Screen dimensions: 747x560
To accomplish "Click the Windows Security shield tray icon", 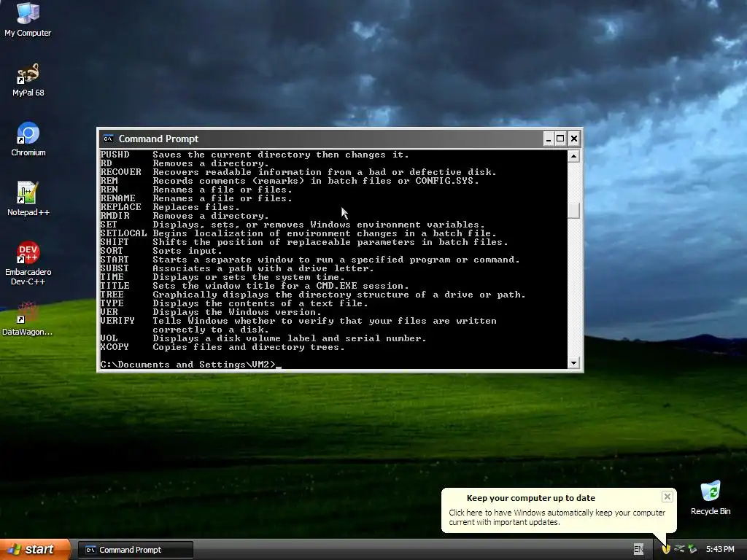I will coord(666,549).
